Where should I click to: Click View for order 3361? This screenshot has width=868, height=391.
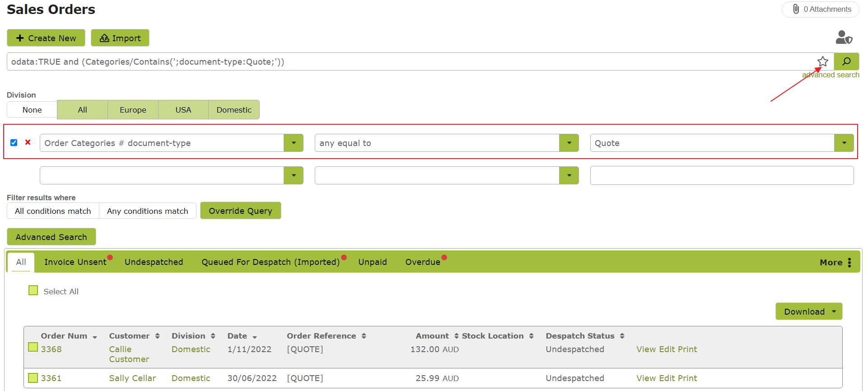(x=646, y=378)
